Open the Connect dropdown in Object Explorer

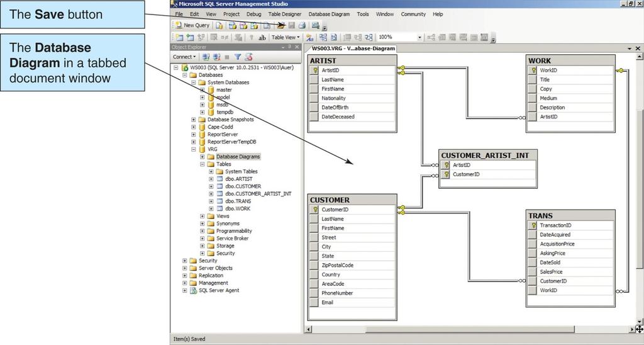[184, 57]
